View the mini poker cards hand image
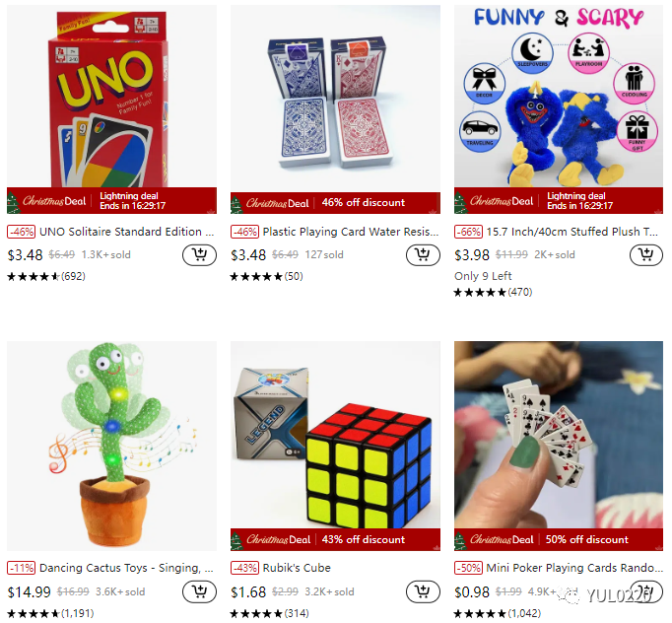Screen dimensions: 672x623 click(x=559, y=435)
